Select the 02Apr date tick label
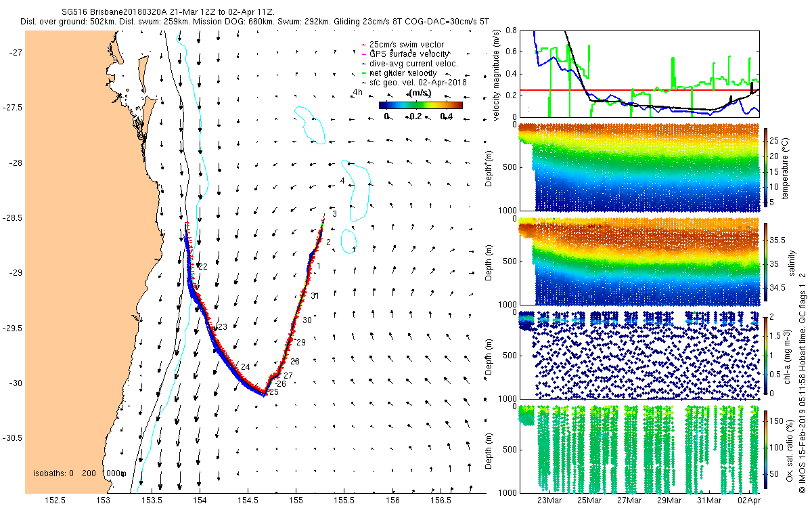The width and height of the screenshot is (812, 508). click(749, 501)
